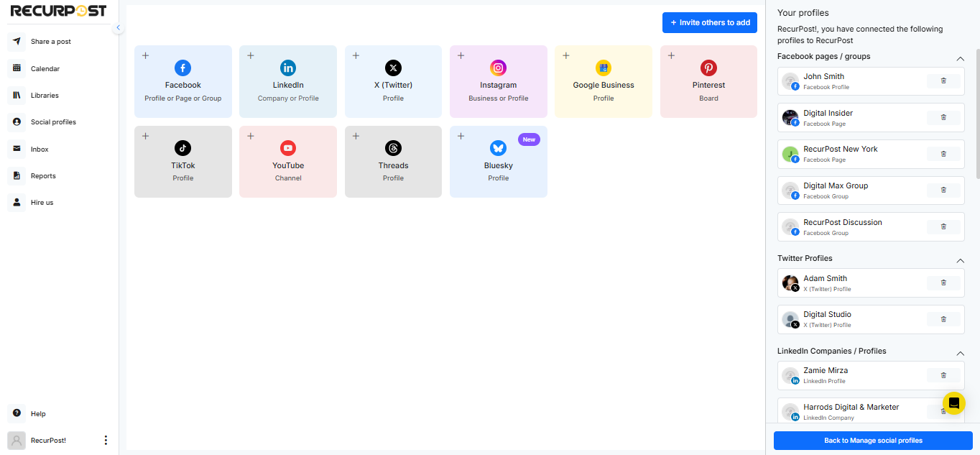The width and height of the screenshot is (980, 455).
Task: Delete John Smith profile with trash icon
Action: pos(943,81)
